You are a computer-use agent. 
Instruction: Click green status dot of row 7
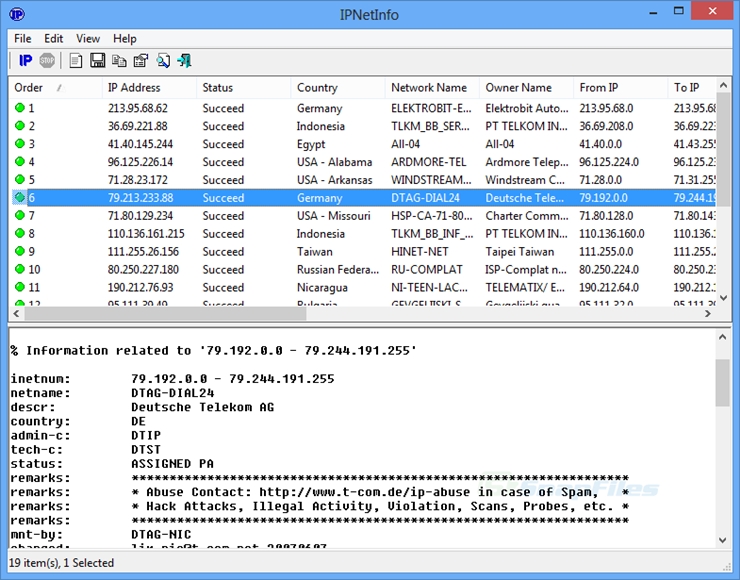(x=20, y=215)
